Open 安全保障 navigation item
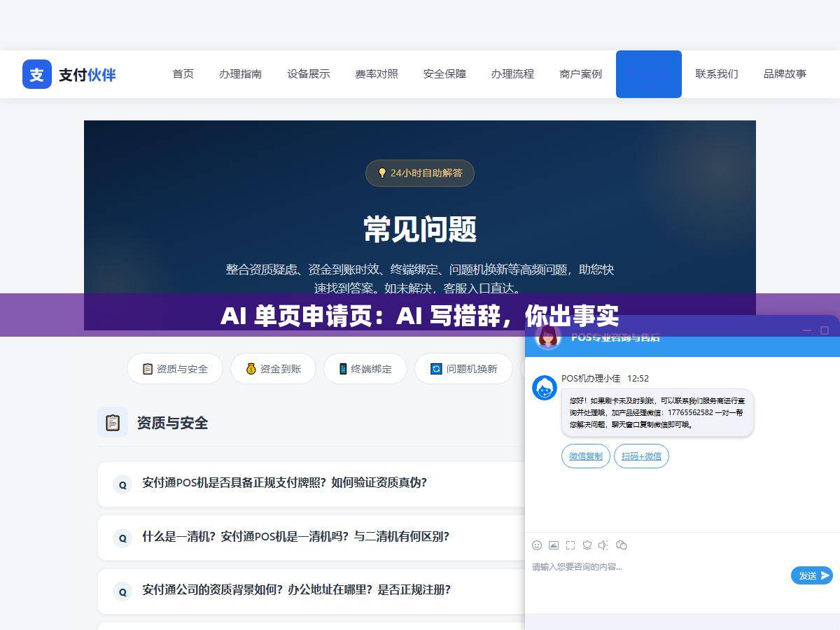The height and width of the screenshot is (630, 840). tap(444, 74)
